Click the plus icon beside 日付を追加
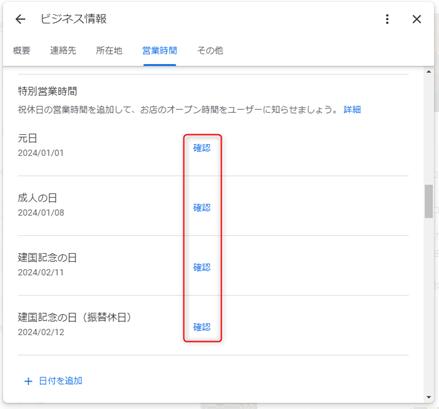This screenshot has height=409, width=439. [28, 381]
